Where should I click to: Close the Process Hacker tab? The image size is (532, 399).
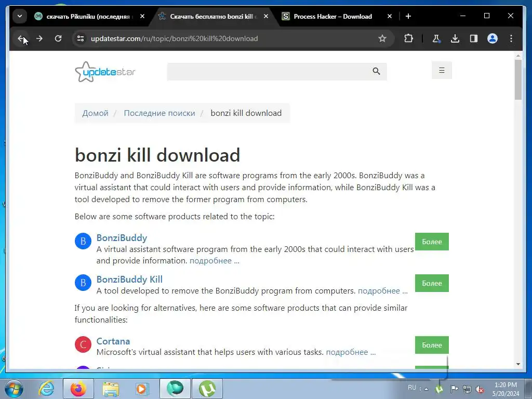390,16
